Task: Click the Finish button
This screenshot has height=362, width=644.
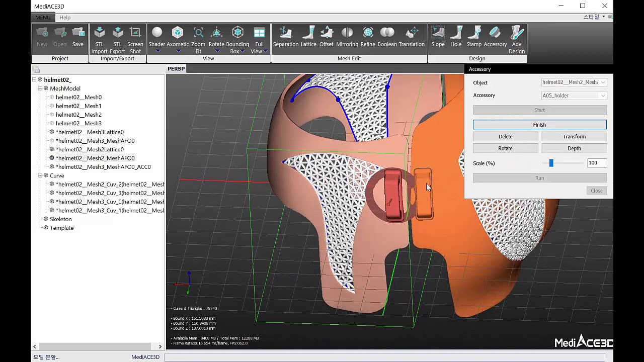Action: [539, 125]
